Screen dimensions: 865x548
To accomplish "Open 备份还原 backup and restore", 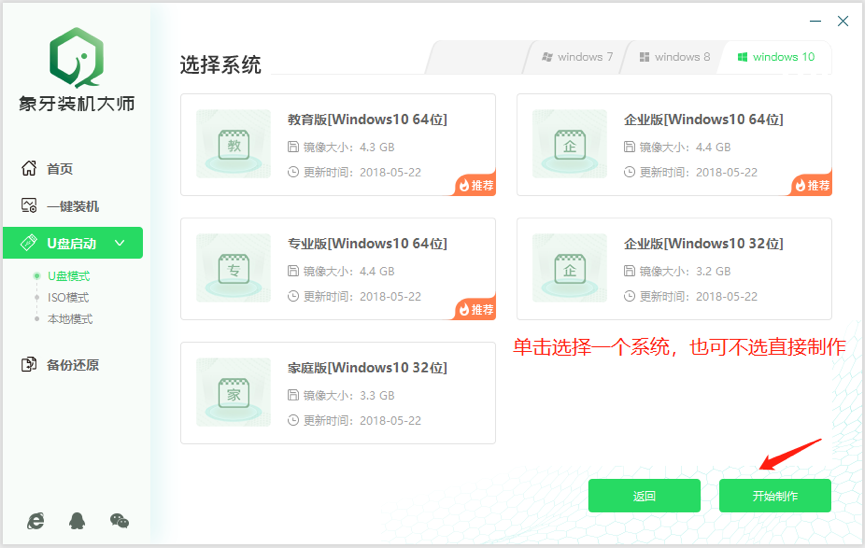I will pos(72,365).
